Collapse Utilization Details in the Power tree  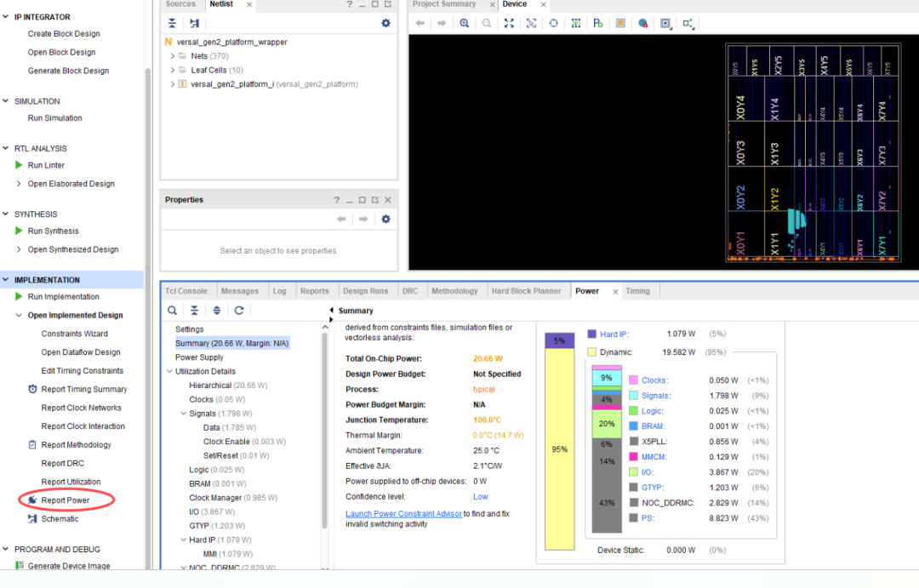coord(169,372)
